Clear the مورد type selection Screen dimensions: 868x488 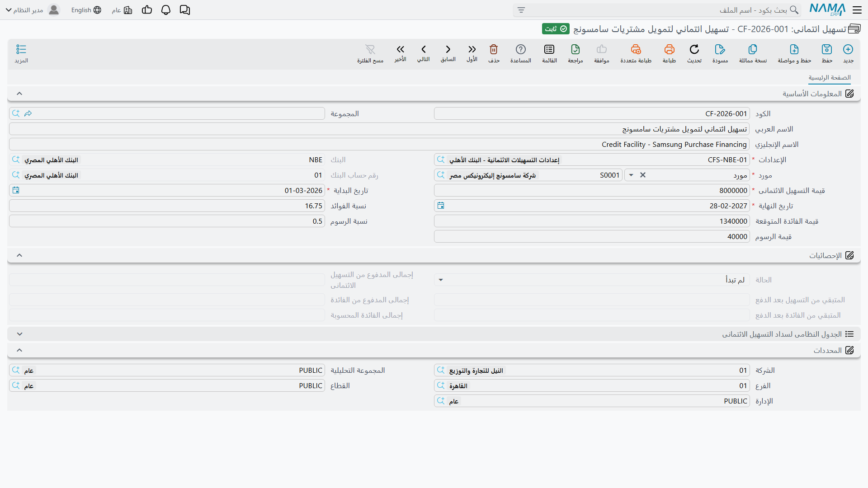(x=643, y=175)
